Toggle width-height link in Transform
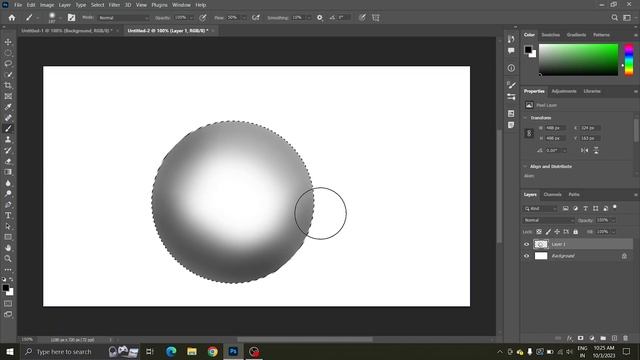640x360 pixels. 529,133
